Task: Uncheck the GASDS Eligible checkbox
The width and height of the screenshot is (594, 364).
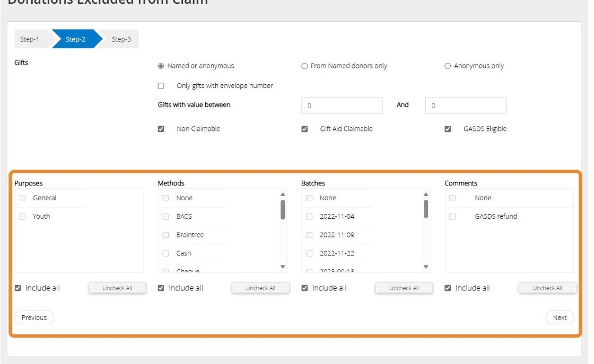Action: click(448, 129)
